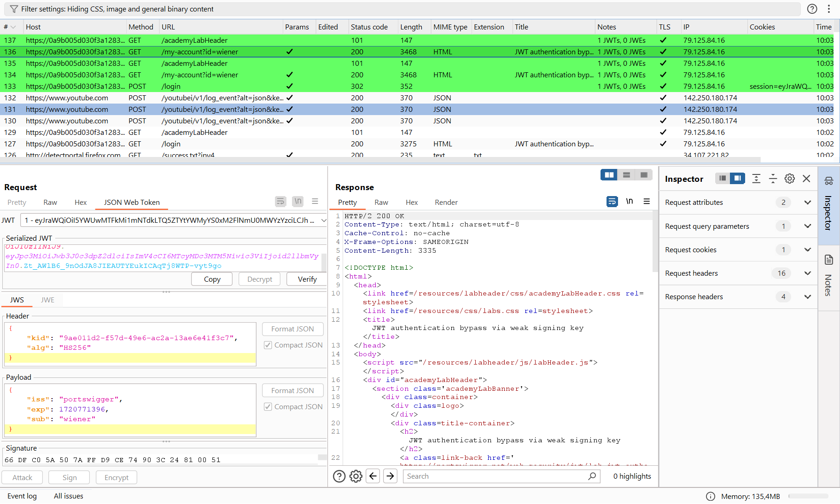Expand all Inspector sections
Viewport: 840px width, 504px height.
756,179
